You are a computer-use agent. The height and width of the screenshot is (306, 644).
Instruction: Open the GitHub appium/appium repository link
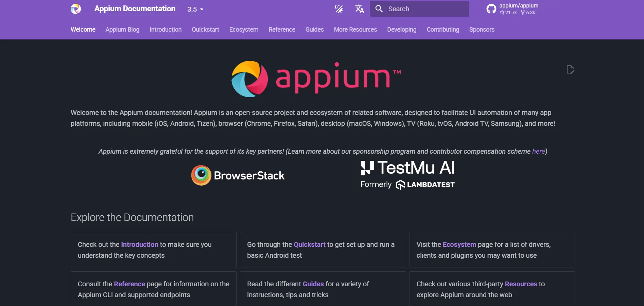[x=512, y=9]
